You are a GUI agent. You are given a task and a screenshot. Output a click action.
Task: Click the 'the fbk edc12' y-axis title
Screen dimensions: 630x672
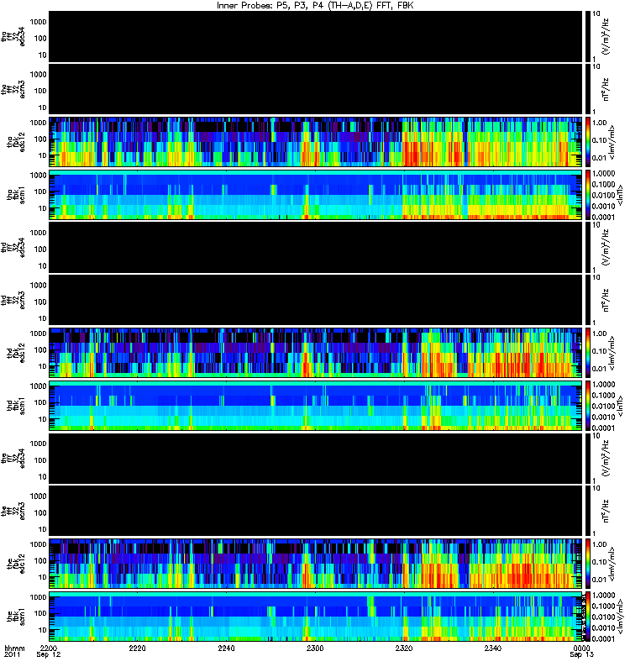point(16,563)
